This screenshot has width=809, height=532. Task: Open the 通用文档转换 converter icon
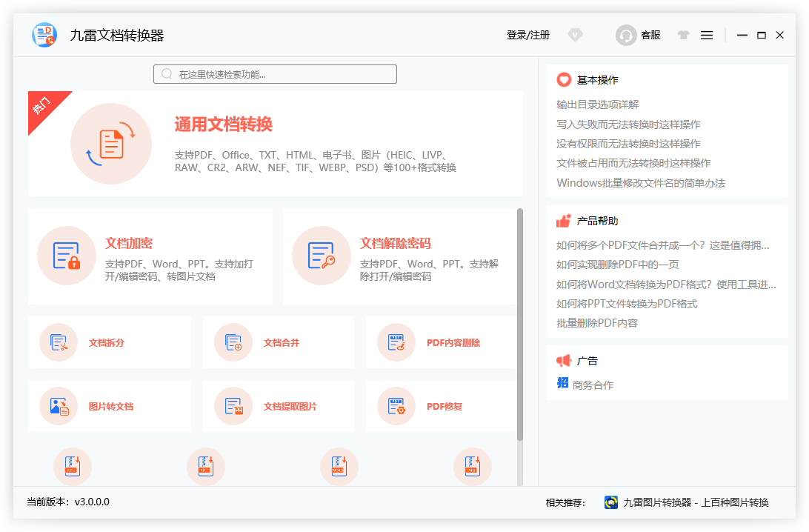point(111,144)
